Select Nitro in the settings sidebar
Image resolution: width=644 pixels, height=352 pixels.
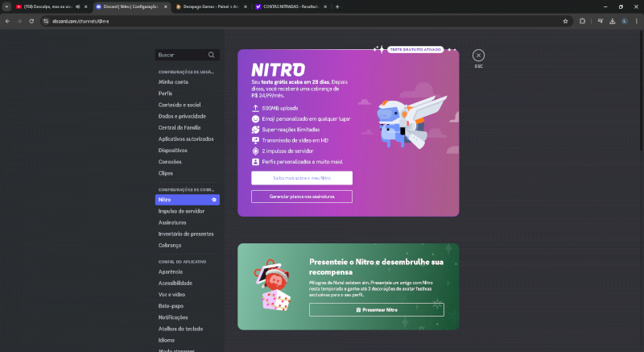click(x=188, y=200)
